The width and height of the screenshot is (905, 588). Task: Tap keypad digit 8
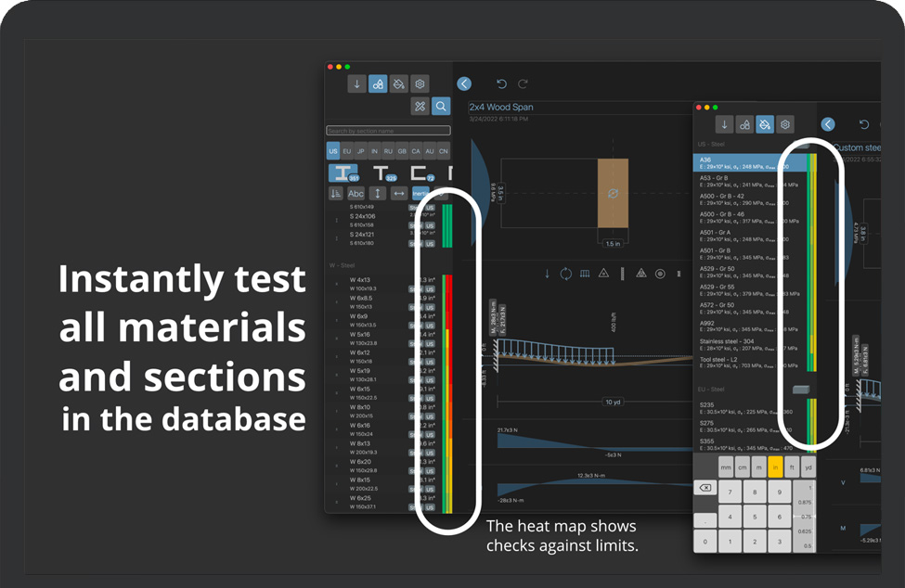(755, 492)
